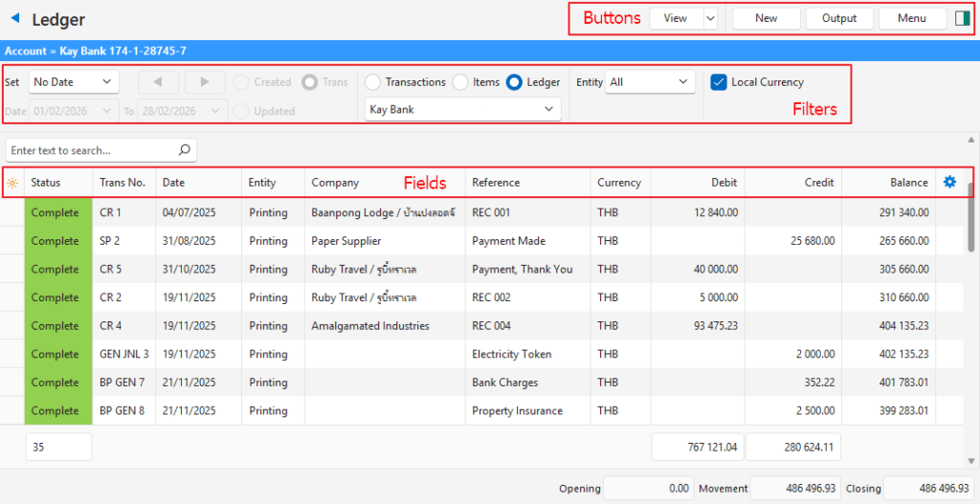Sort by the Company column header
This screenshot has height=504, width=980.
pos(385,183)
